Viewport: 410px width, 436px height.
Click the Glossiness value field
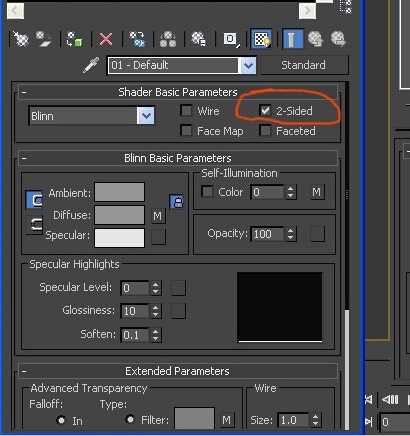tap(135, 311)
